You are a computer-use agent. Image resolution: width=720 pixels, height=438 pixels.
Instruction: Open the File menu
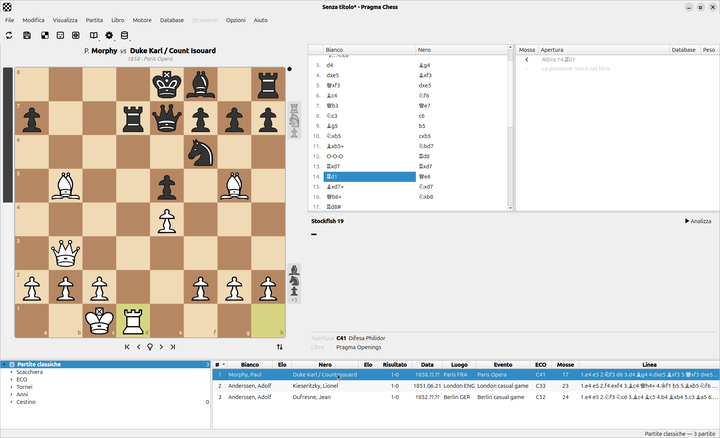click(10, 20)
